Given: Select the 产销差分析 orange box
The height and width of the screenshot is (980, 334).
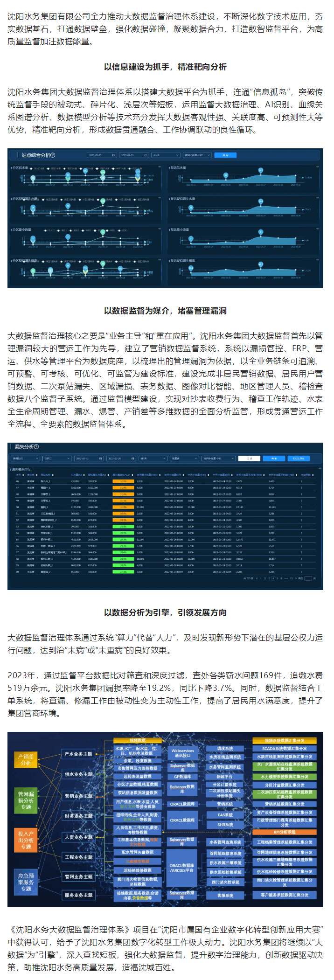Looking at the screenshot, I should (x=26, y=760).
